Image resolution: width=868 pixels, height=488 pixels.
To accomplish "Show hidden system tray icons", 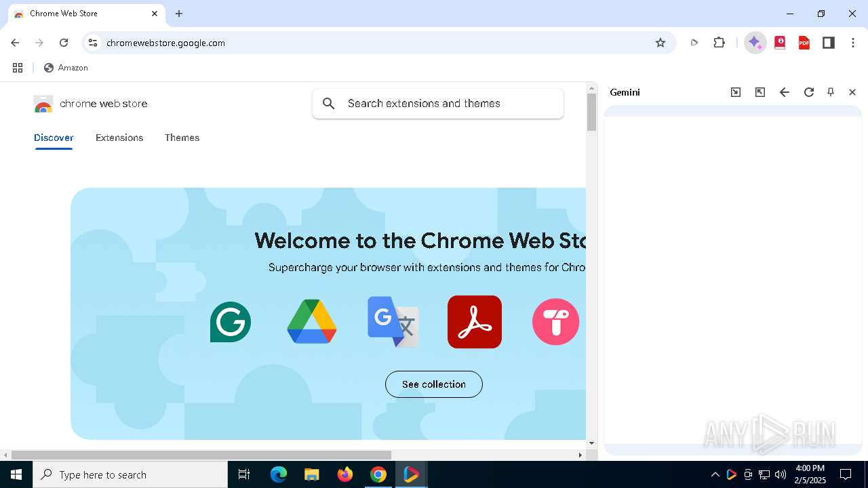I will (x=715, y=474).
